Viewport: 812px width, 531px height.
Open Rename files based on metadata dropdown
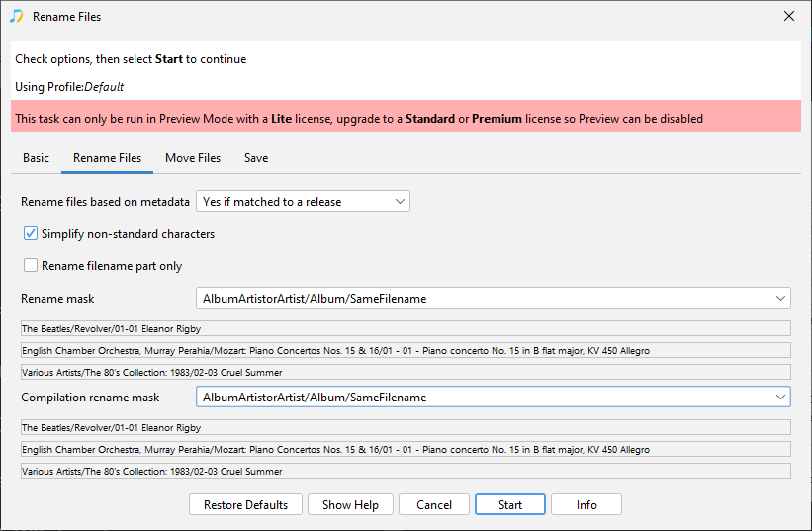click(303, 202)
